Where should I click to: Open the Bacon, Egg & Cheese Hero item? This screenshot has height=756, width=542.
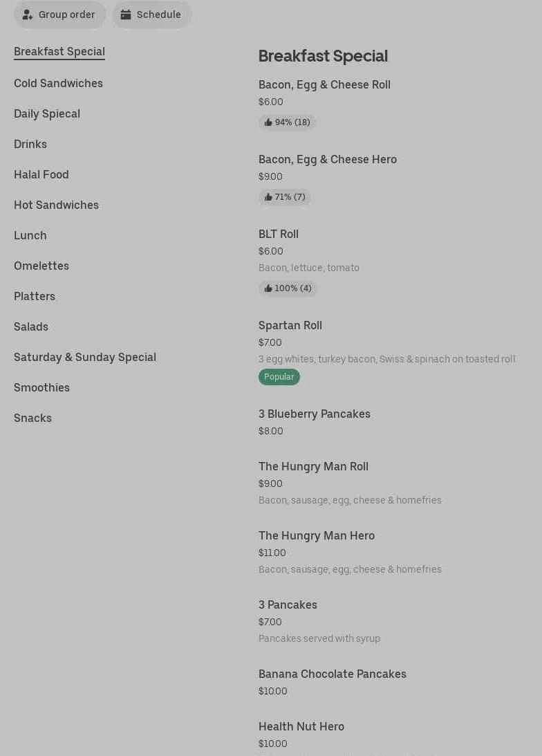point(328,160)
